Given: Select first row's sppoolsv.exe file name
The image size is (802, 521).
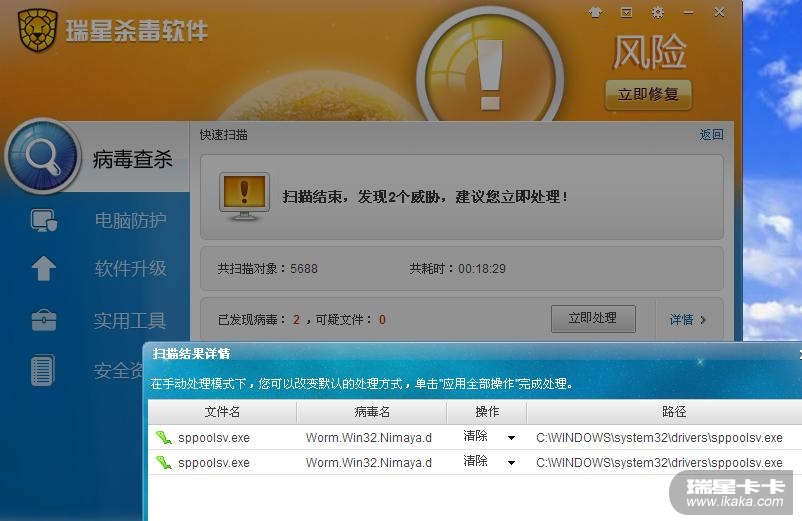Looking at the screenshot, I should (214, 438).
